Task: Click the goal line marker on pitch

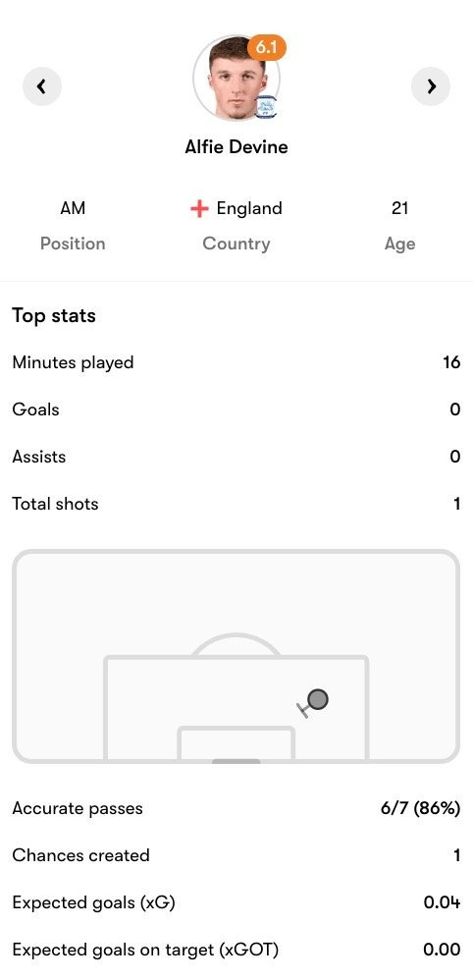Action: pyautogui.click(x=236, y=761)
